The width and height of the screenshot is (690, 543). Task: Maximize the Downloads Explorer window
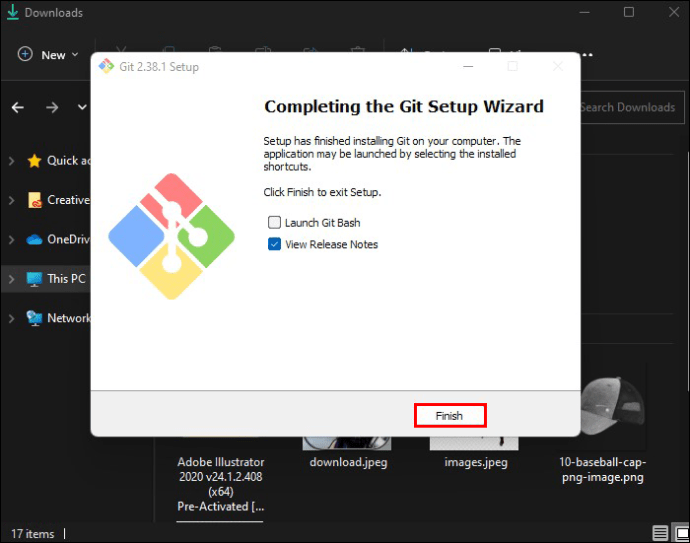(x=629, y=12)
